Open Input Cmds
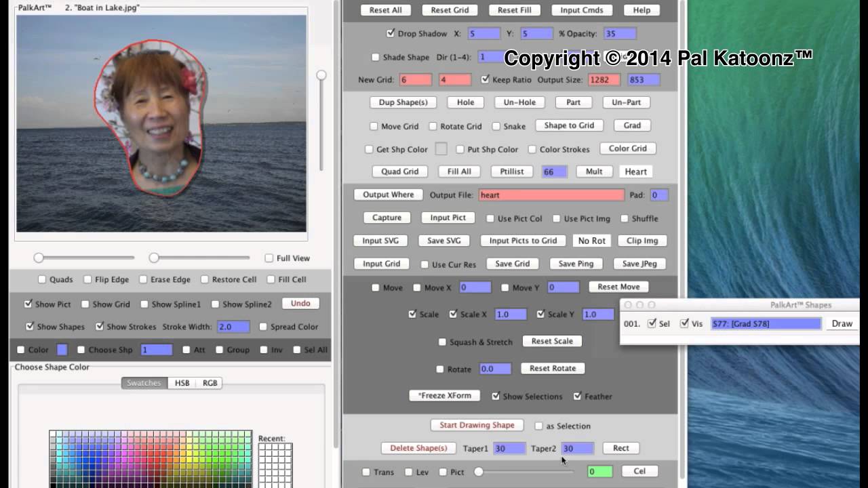This screenshot has height=488, width=868. coord(581,10)
